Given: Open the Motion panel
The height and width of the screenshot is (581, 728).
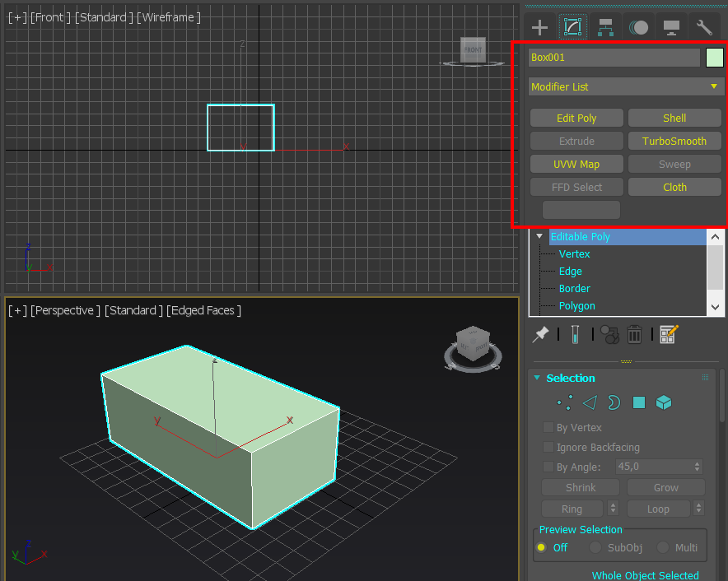Looking at the screenshot, I should click(638, 26).
